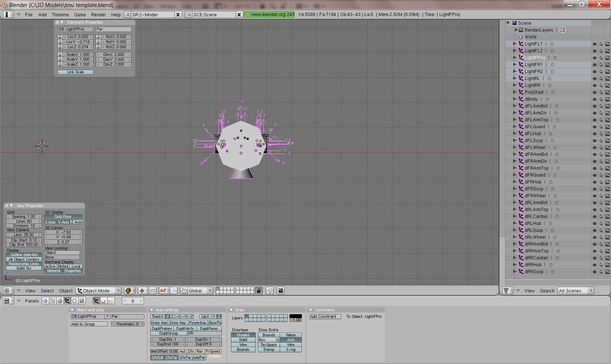Click the OB: LightFProj name field
The image size is (611, 364).
75,29
